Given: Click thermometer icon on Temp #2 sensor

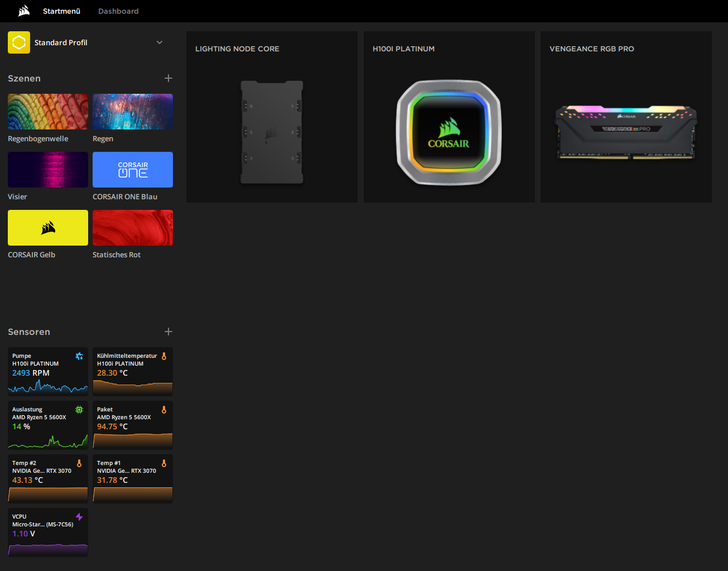Looking at the screenshot, I should point(79,463).
